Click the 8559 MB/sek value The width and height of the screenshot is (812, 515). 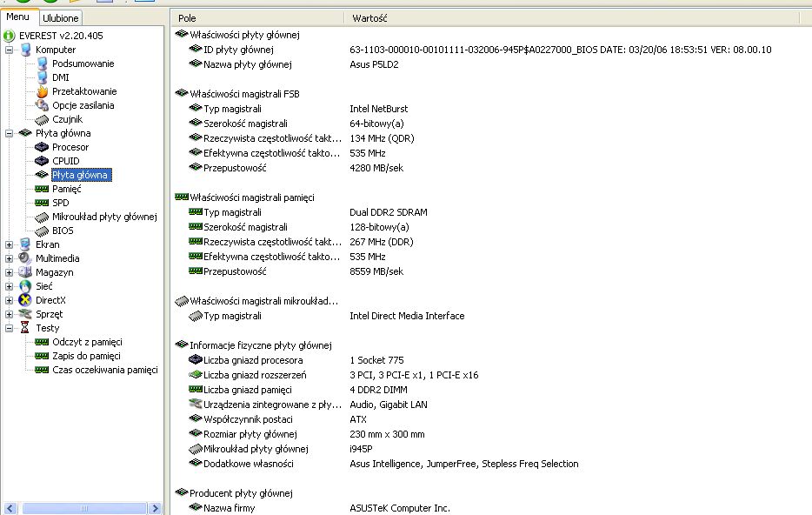[376, 271]
